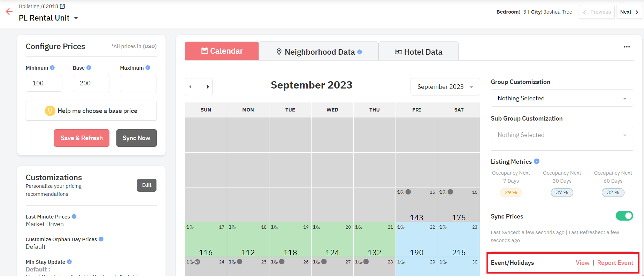Select September 18 with price 112
Image resolution: width=644 pixels, height=276 pixels.
click(x=248, y=240)
